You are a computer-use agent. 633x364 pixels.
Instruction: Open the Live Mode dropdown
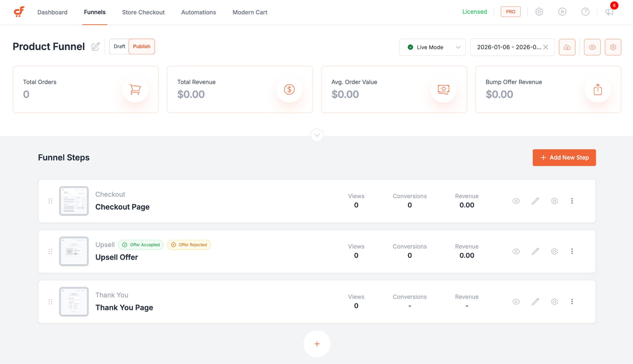point(432,47)
